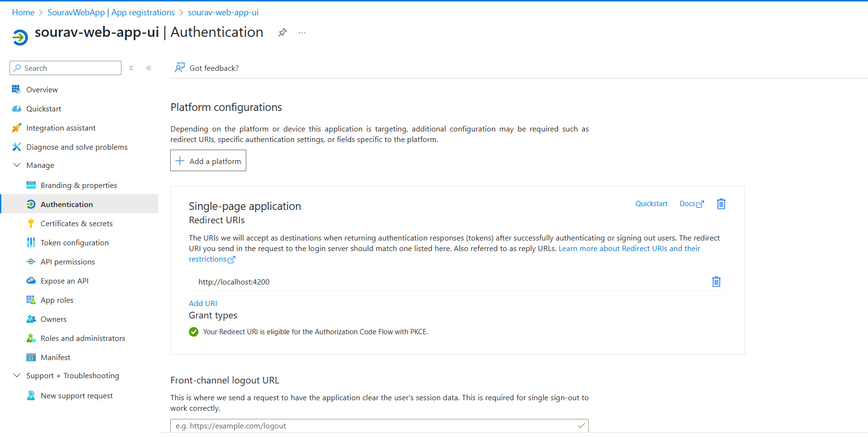Viewport: 868px width, 438px height.
Task: Click the Front-channel logout URL field
Action: (379, 426)
